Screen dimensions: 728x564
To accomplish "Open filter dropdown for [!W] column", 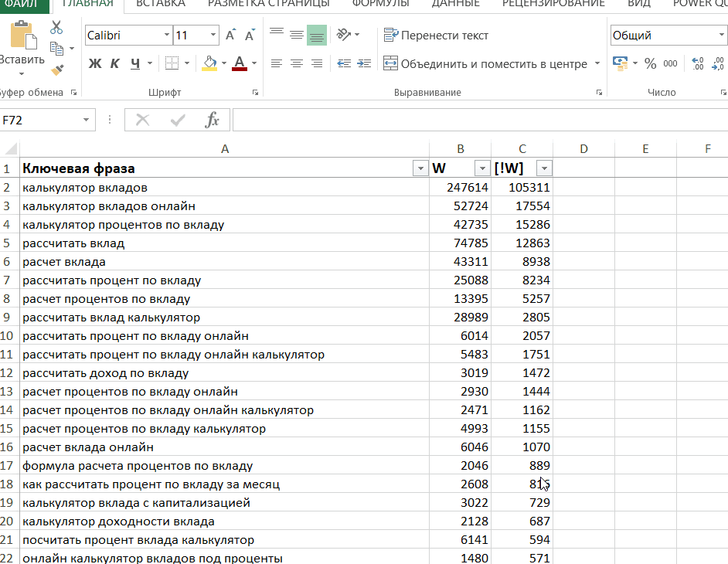I will (x=544, y=168).
